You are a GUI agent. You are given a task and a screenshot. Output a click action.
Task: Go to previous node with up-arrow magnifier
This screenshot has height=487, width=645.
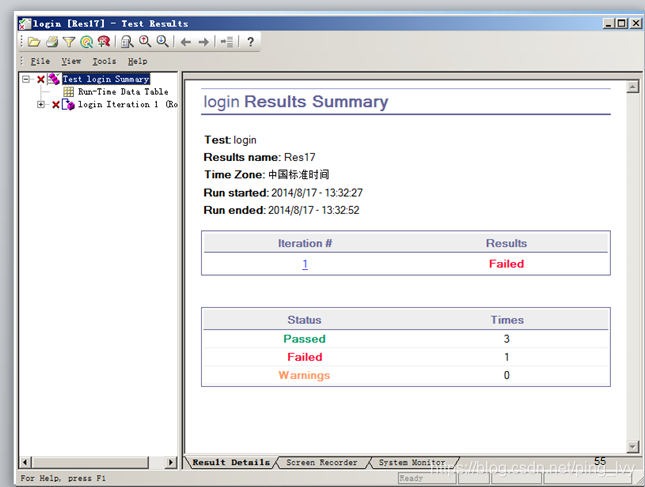tap(145, 41)
